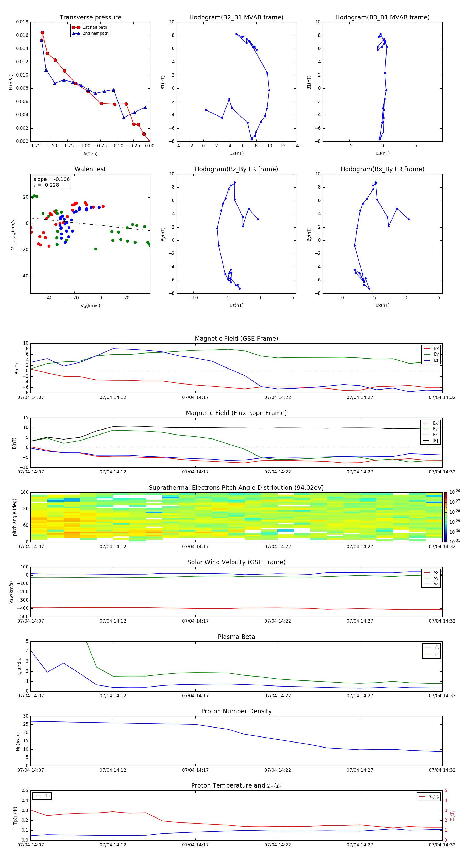Click the 'Proton Number Density' title
This screenshot has width=473, height=868.
(x=236, y=711)
